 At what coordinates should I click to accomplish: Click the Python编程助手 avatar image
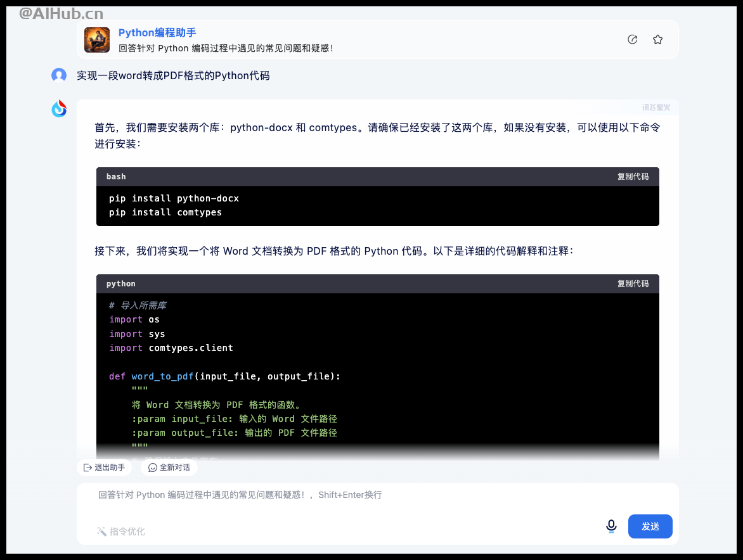[x=96, y=40]
